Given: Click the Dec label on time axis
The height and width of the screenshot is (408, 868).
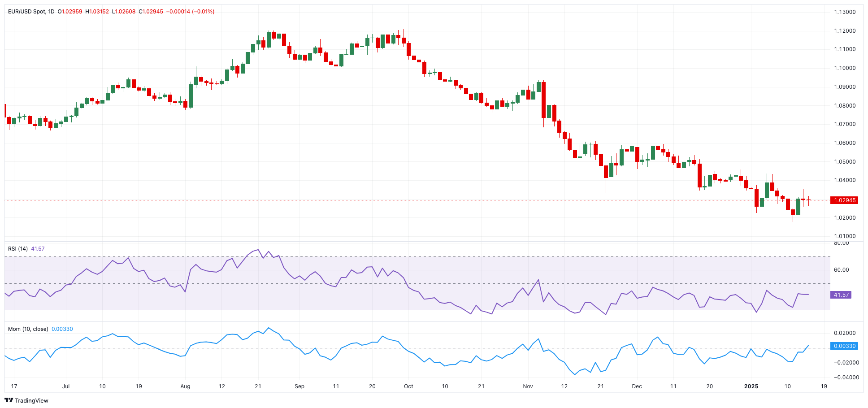Looking at the screenshot, I should coord(637,386).
